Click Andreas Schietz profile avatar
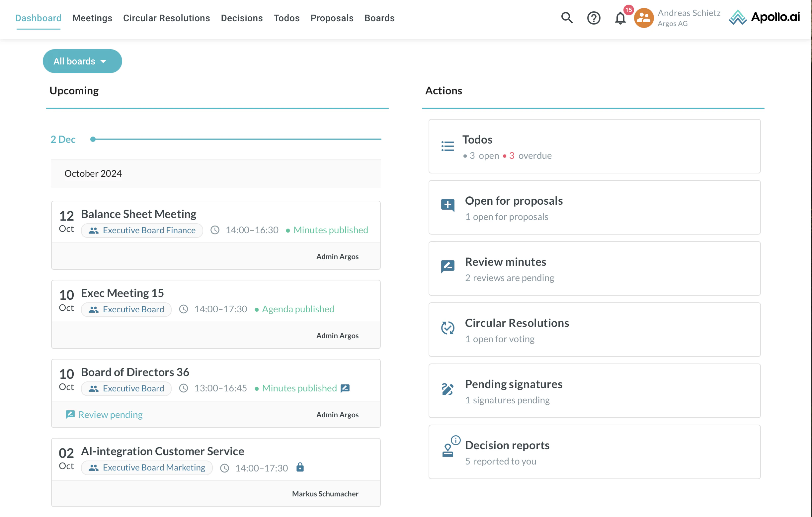 click(x=643, y=18)
